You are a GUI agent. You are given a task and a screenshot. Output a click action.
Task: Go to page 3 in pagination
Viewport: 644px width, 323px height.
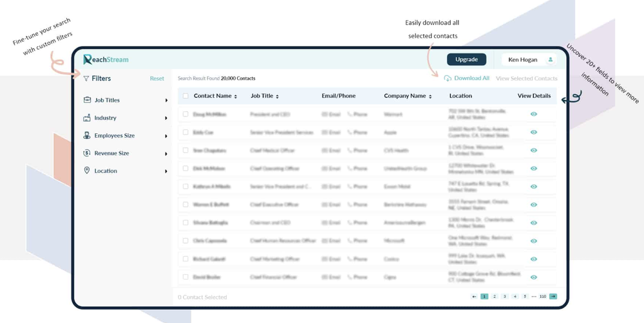pos(505,297)
